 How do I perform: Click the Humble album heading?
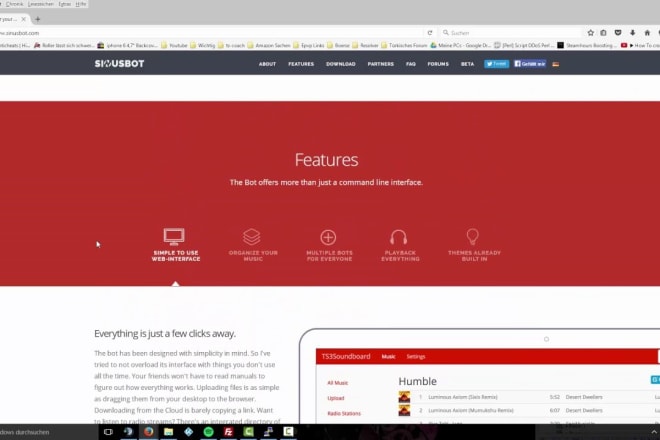[x=417, y=381]
